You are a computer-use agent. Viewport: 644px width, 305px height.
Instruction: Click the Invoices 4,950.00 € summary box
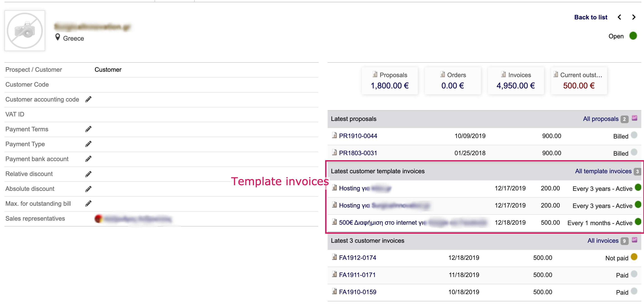[516, 81]
